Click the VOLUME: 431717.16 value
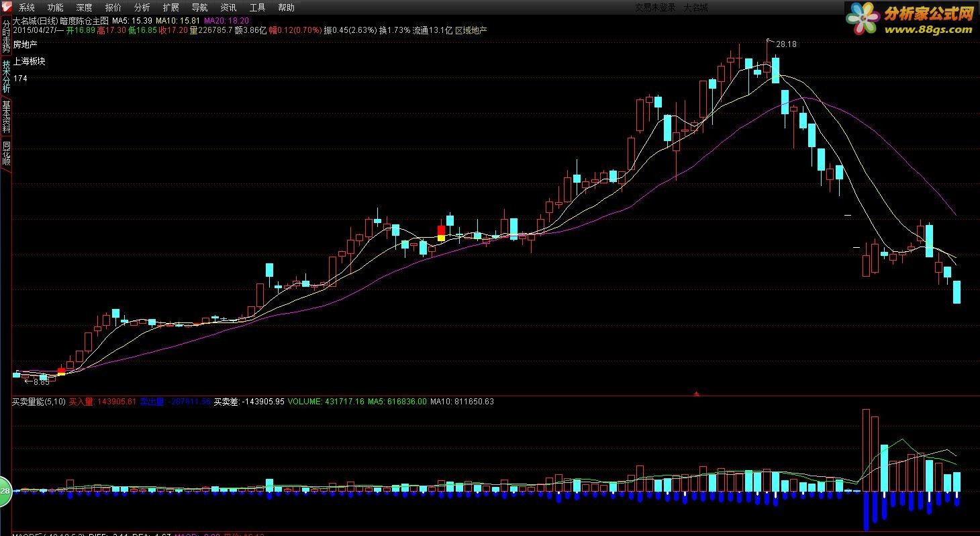Screen dimensions: 980x536 tap(326, 402)
